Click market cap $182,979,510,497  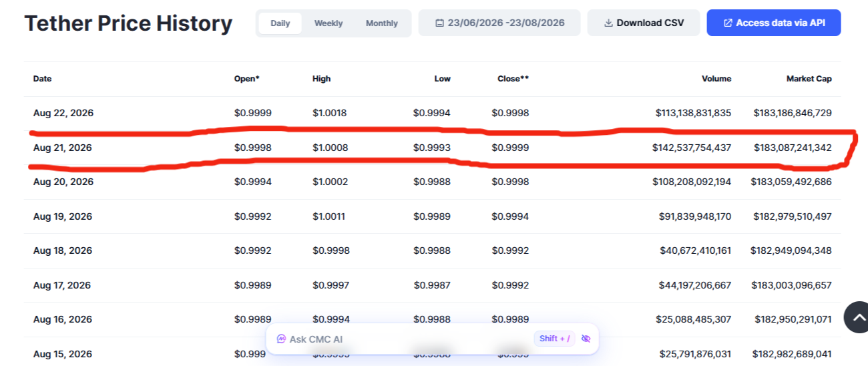tap(792, 216)
